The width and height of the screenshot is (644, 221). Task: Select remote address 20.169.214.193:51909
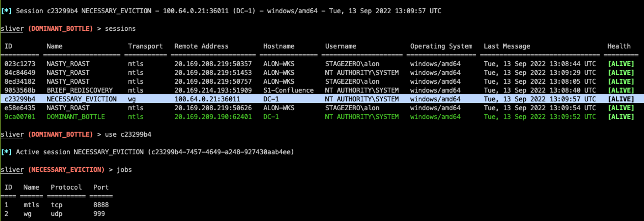(x=213, y=90)
